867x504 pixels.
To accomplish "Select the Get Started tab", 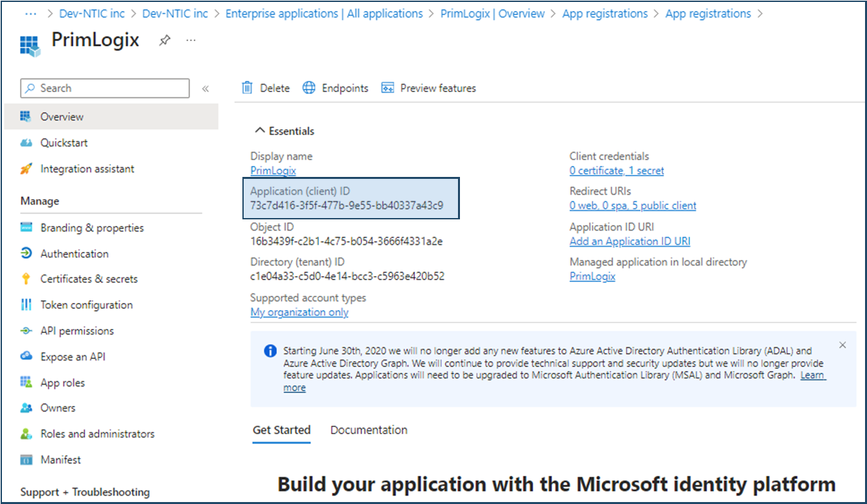I will click(282, 430).
